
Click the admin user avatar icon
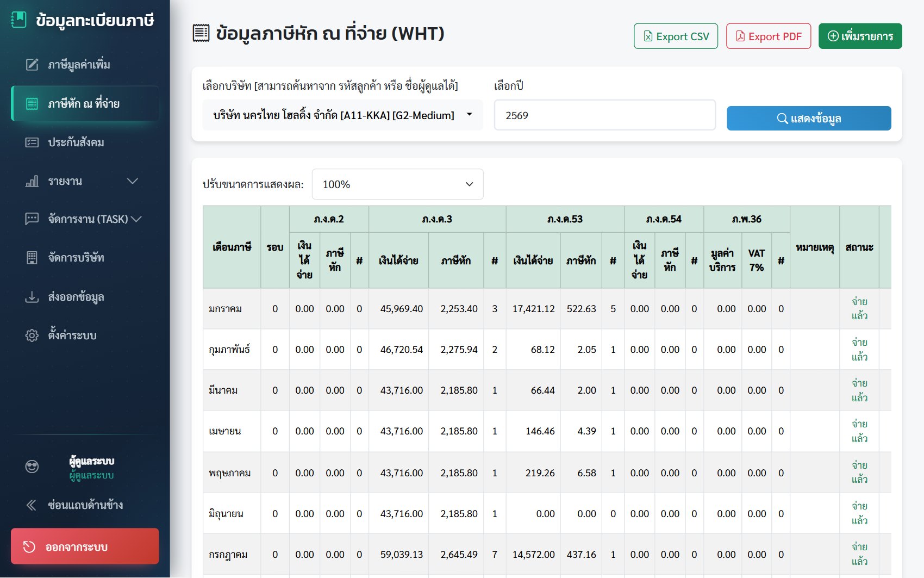point(32,467)
